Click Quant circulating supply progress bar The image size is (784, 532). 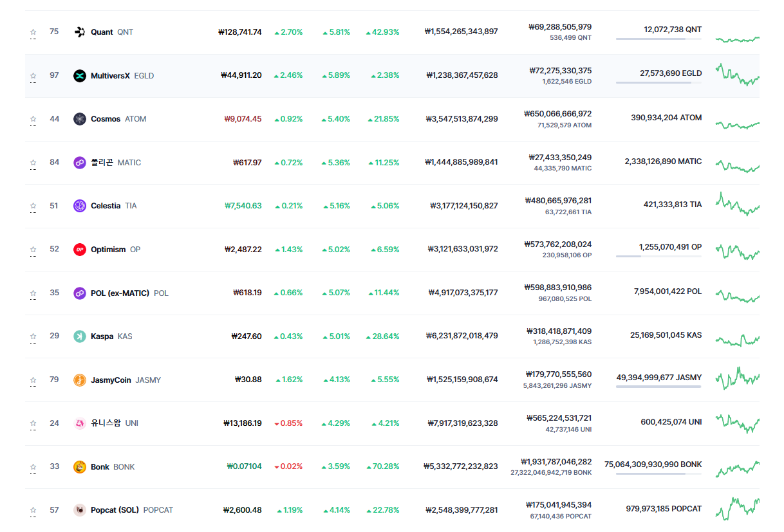coord(658,39)
